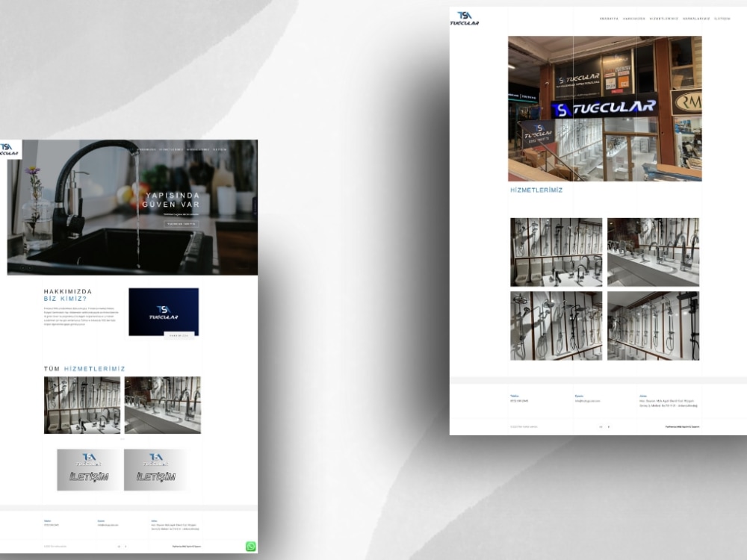747x560 pixels.
Task: Open HAKKIMIZDA menu item on right page
Action: click(633, 19)
